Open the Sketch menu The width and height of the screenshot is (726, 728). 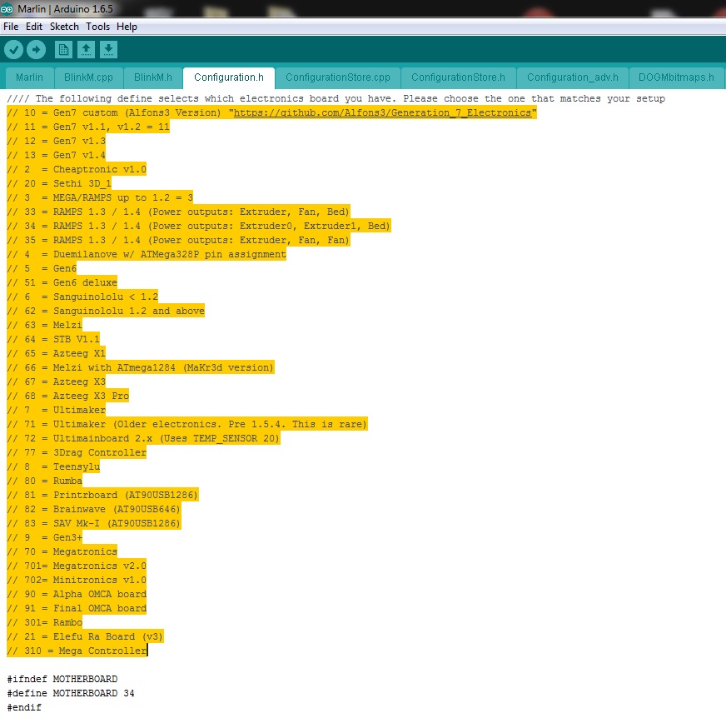click(64, 27)
